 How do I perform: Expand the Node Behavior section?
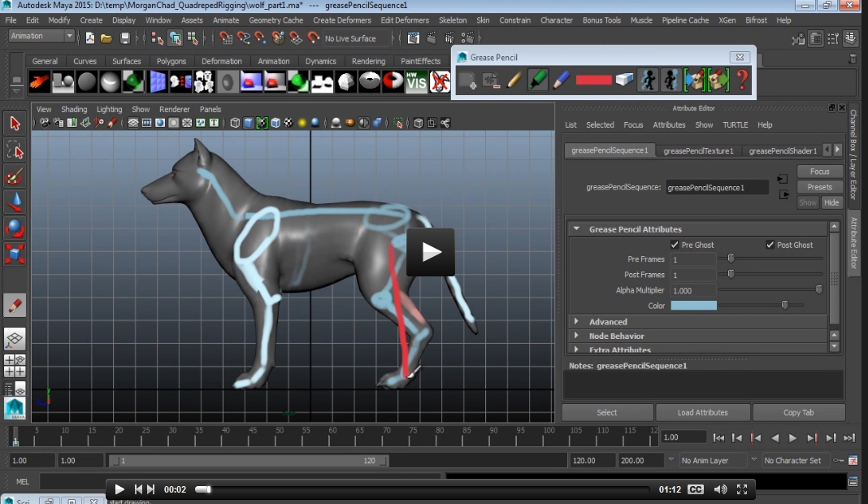click(576, 336)
